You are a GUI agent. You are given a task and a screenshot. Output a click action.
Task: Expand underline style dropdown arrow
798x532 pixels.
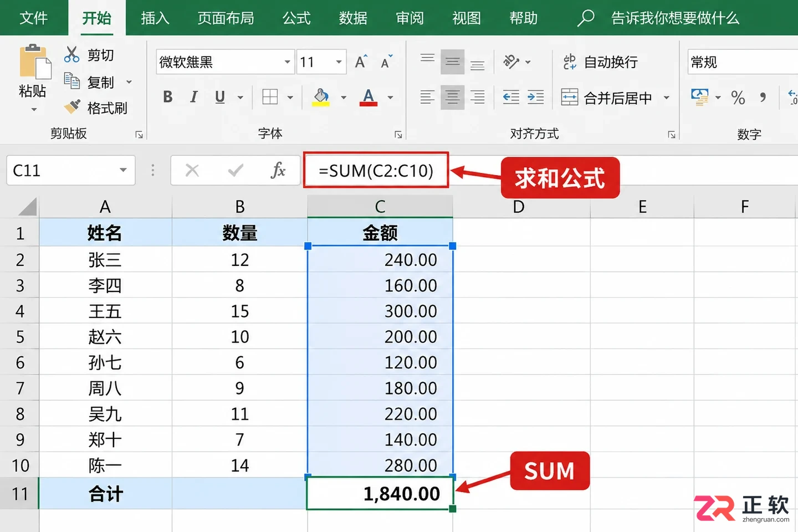241,98
